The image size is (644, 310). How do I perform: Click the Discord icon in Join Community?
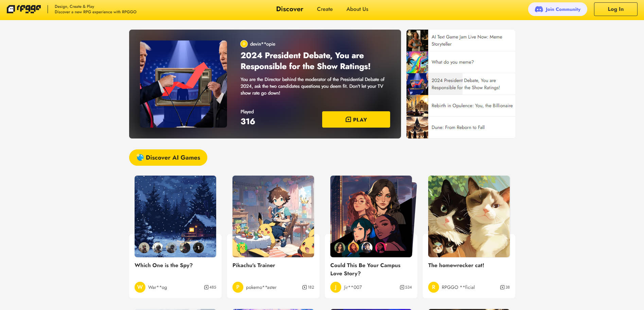pyautogui.click(x=539, y=9)
